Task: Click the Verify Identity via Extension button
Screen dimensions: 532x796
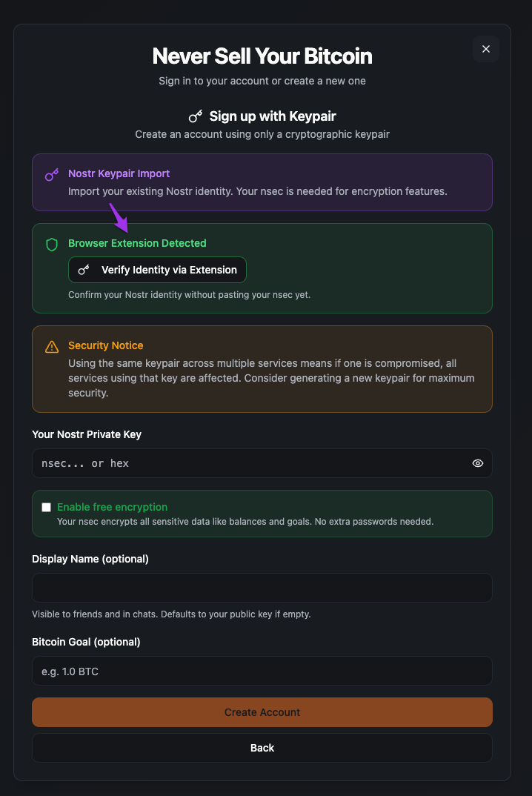Action: (157, 270)
